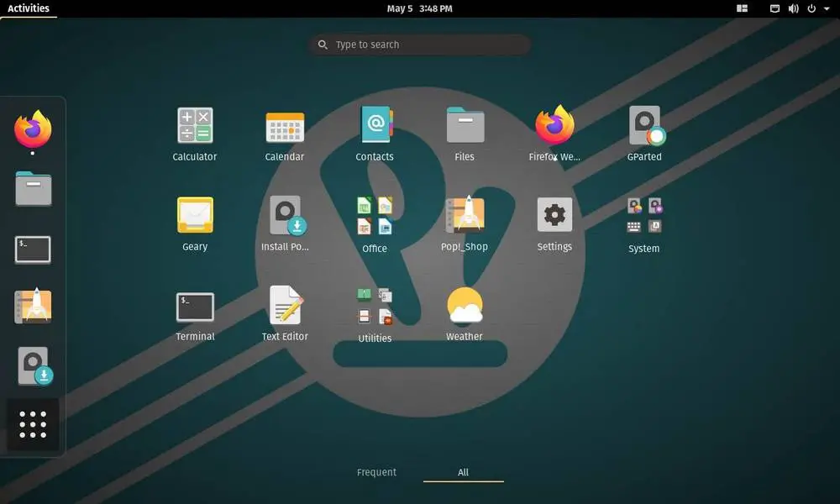Click the power icon in top bar
Image resolution: width=840 pixels, height=504 pixels.
[x=811, y=8]
